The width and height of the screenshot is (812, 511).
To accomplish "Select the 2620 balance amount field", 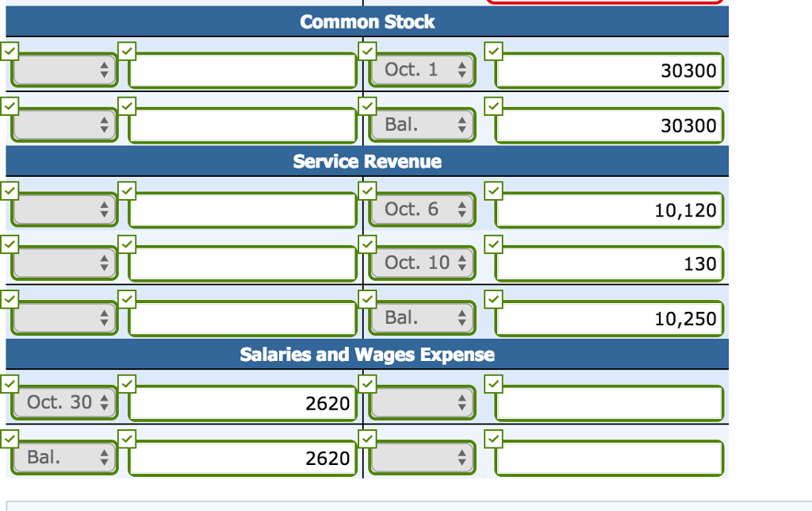I will 242,457.
